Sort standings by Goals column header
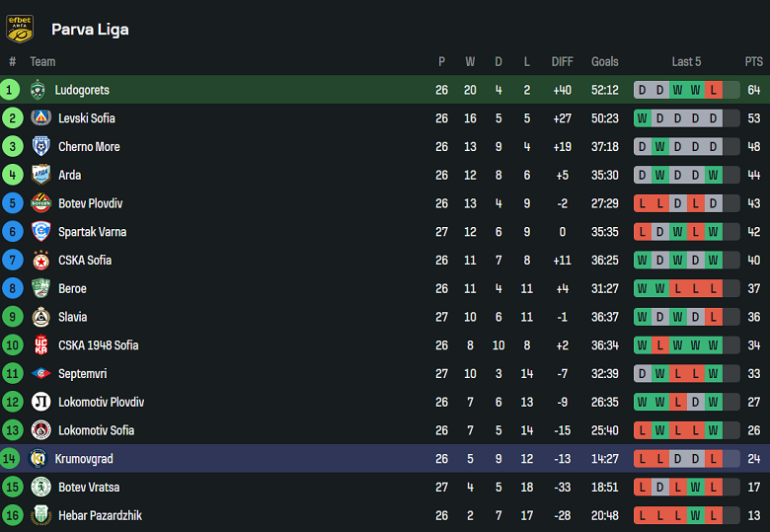770x532 pixels. pos(605,61)
